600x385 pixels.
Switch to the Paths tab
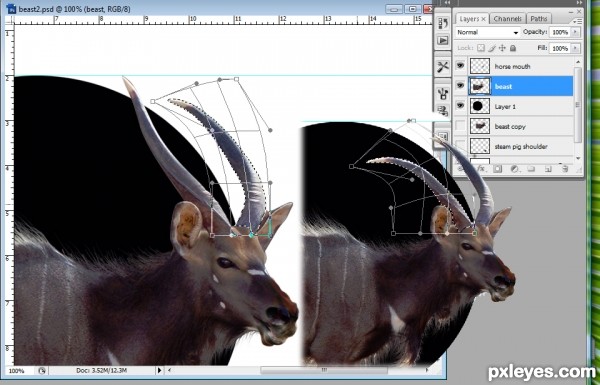(x=539, y=19)
